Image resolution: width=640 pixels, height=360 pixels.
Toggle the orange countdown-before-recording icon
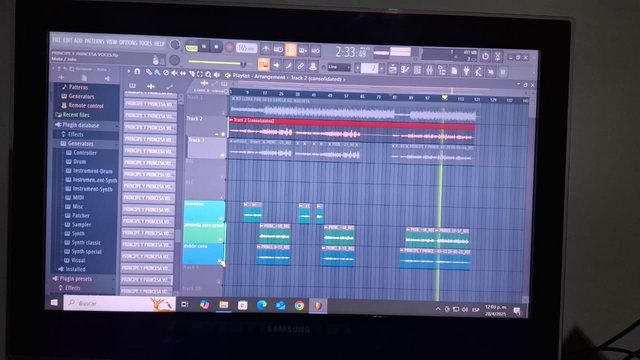point(290,50)
